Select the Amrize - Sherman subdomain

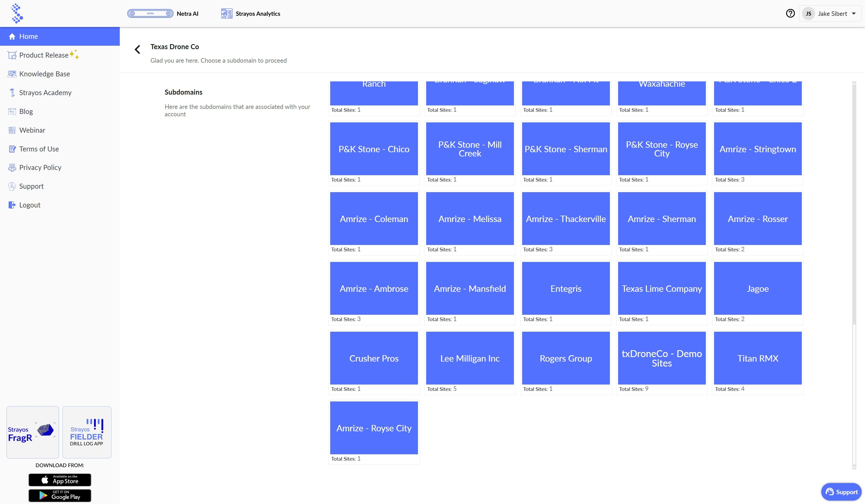click(x=662, y=219)
